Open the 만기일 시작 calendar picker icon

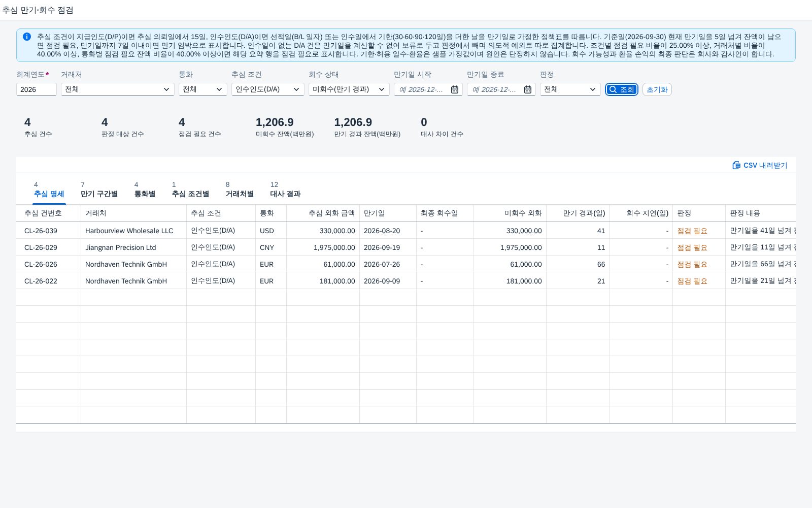pos(455,89)
